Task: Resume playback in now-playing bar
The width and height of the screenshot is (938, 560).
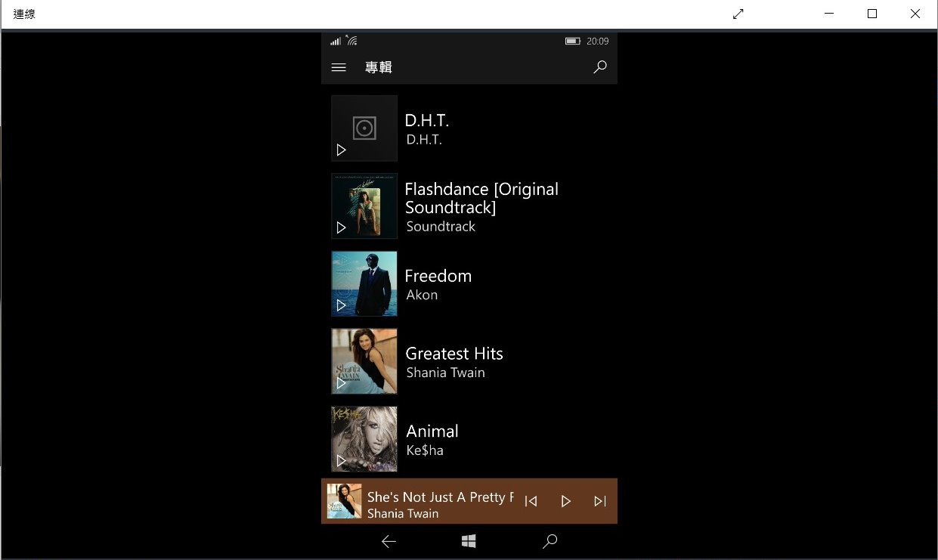Action: click(565, 501)
